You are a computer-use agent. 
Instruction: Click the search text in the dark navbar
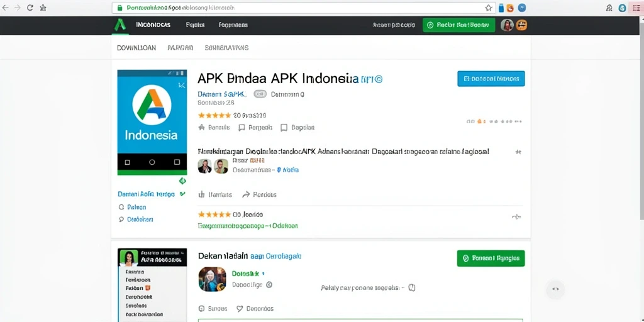click(394, 25)
